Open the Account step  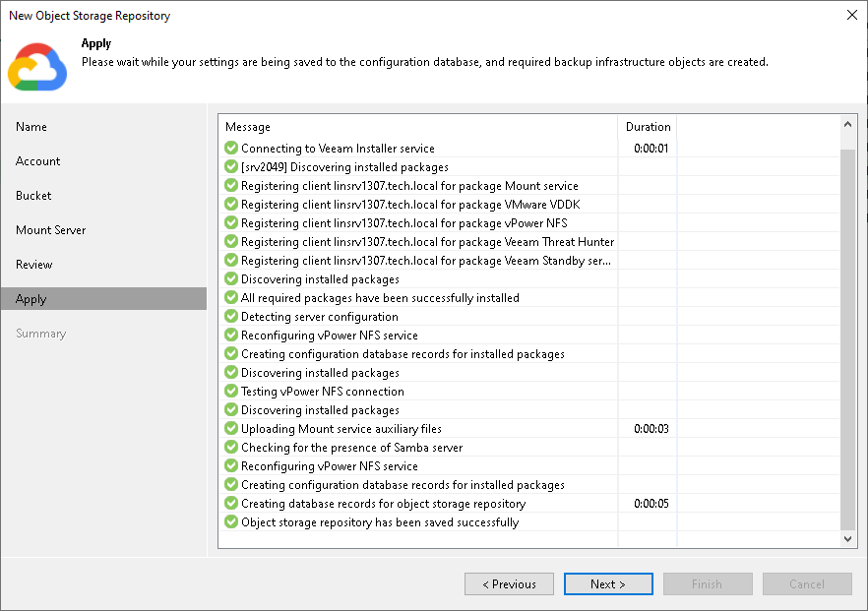[x=37, y=161]
